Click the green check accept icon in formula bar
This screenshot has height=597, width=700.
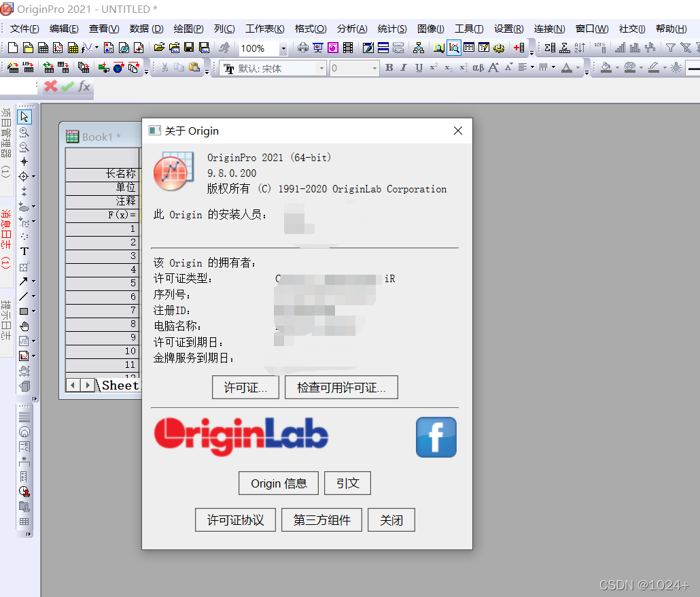(68, 86)
